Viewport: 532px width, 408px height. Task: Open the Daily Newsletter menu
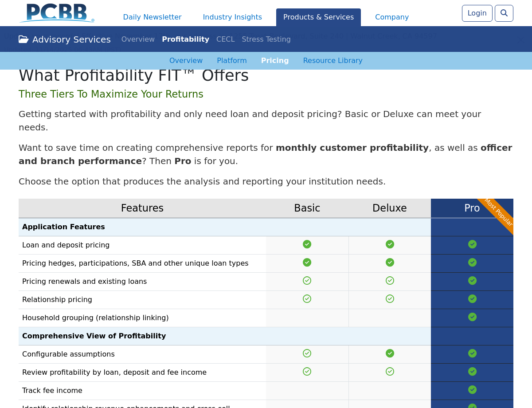[x=152, y=17]
